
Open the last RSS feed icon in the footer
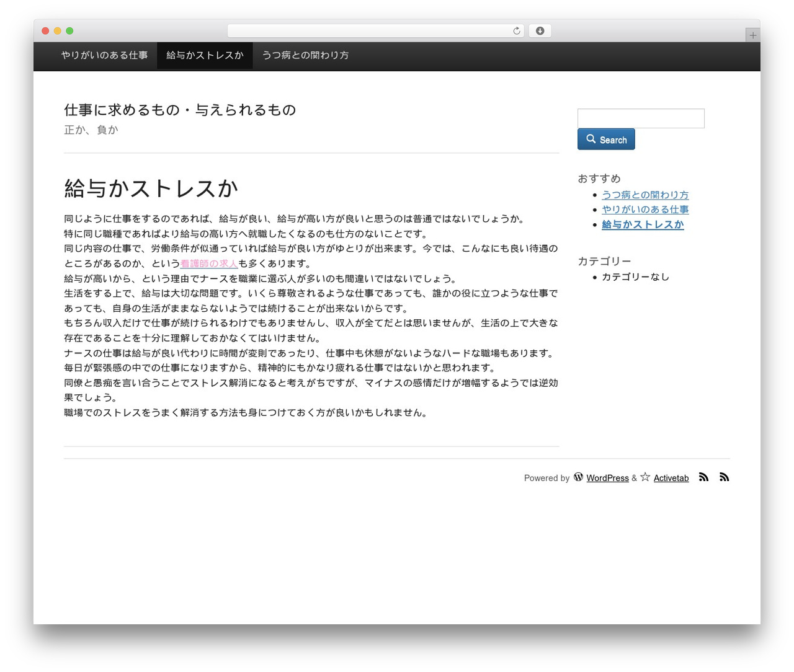[725, 477]
